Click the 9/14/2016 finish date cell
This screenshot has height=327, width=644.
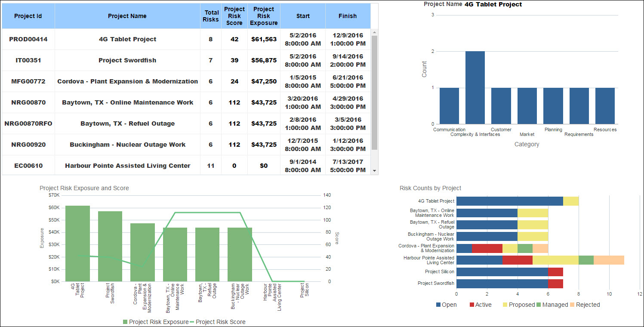tap(348, 60)
